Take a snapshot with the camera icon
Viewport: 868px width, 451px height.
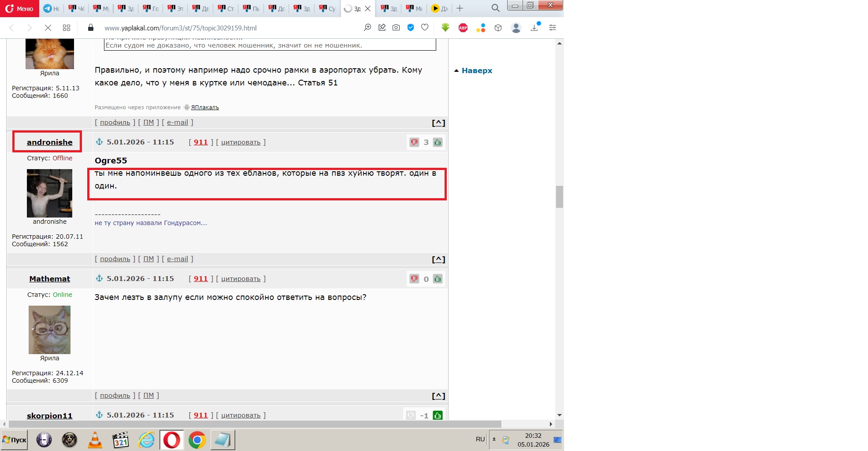click(x=396, y=28)
